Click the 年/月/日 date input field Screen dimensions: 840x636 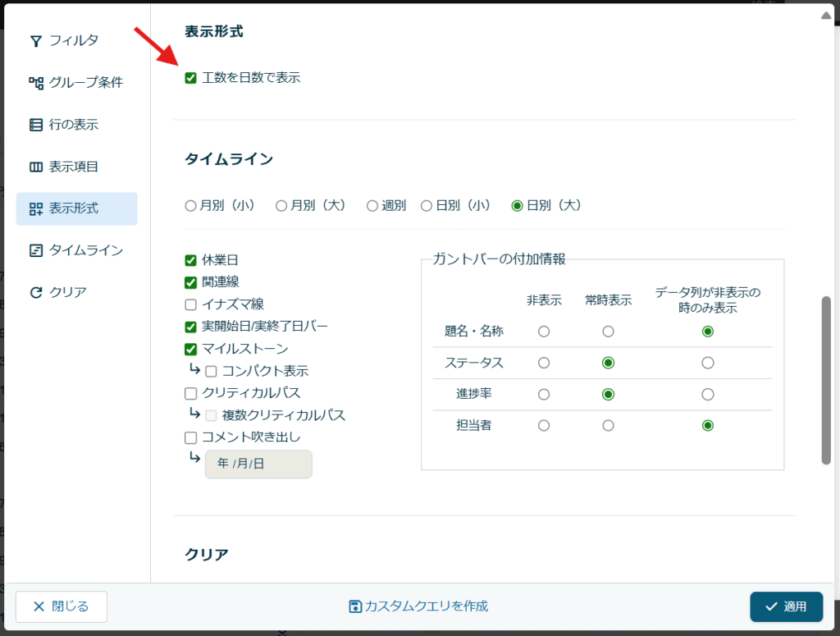click(258, 464)
